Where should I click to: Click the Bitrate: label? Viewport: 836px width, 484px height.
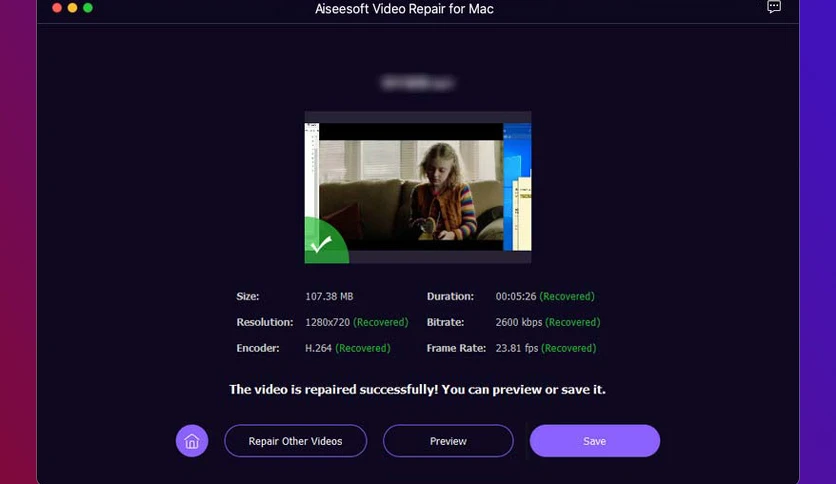point(445,322)
